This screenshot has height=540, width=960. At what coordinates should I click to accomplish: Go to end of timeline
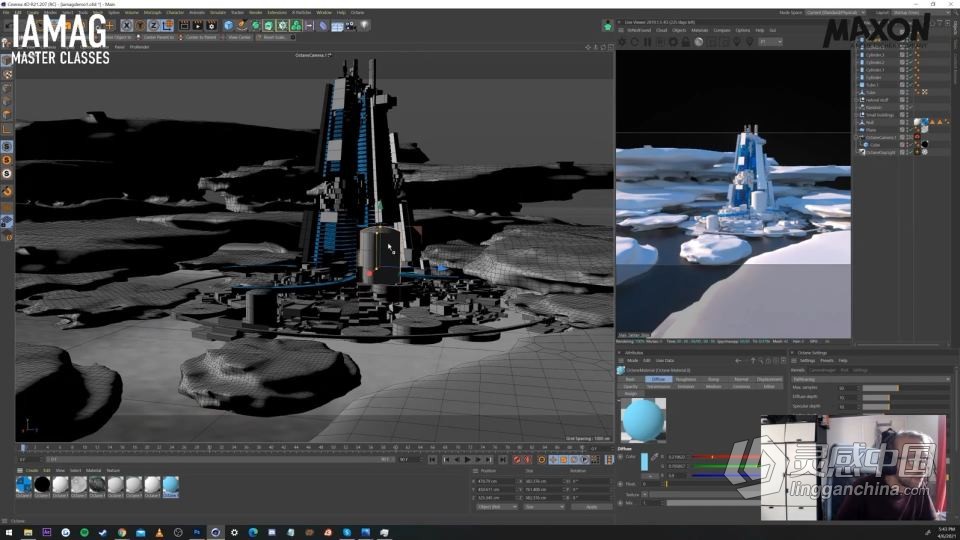(503, 459)
